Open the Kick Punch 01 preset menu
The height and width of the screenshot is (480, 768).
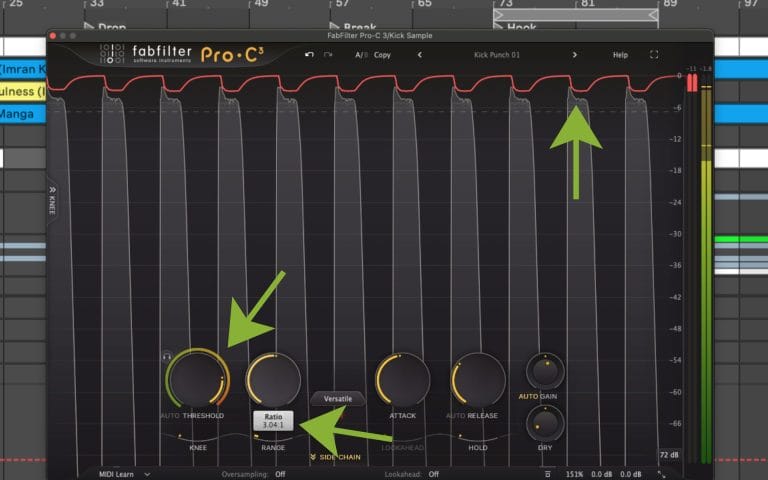(497, 55)
